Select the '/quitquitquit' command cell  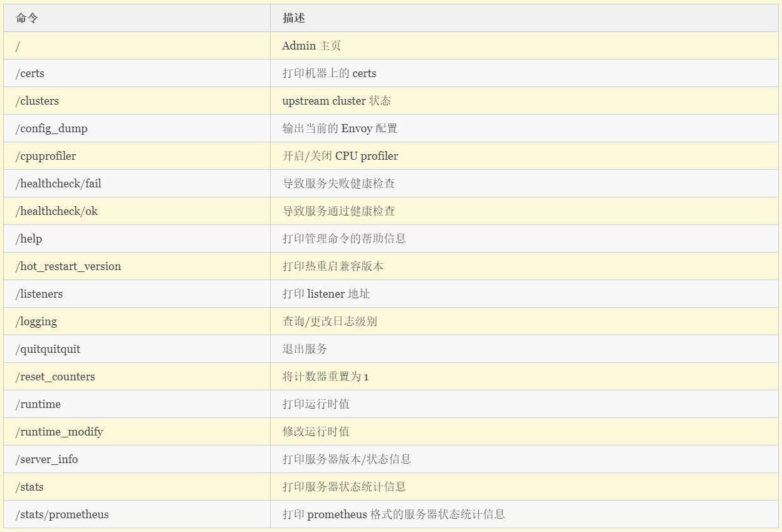(137, 349)
